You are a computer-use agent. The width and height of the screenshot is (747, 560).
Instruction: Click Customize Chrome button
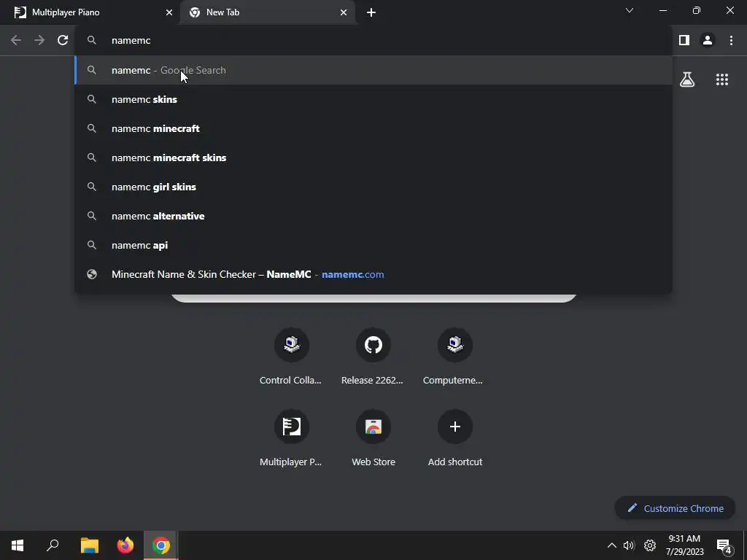pyautogui.click(x=675, y=508)
